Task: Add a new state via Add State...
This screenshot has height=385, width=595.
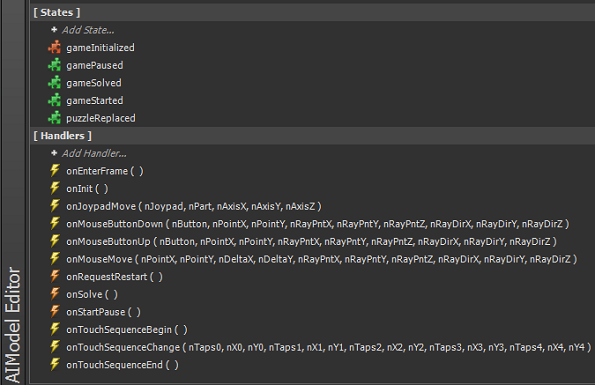Action: [88, 30]
